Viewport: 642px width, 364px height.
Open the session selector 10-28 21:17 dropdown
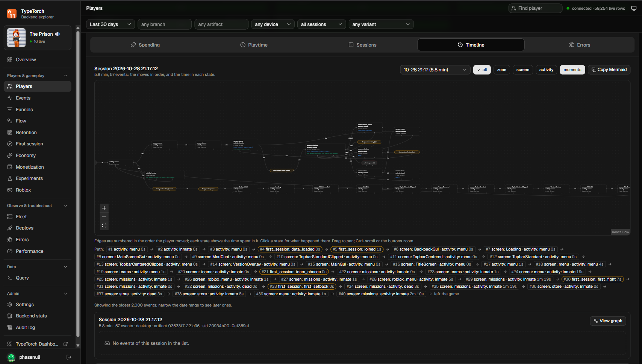[x=435, y=70]
